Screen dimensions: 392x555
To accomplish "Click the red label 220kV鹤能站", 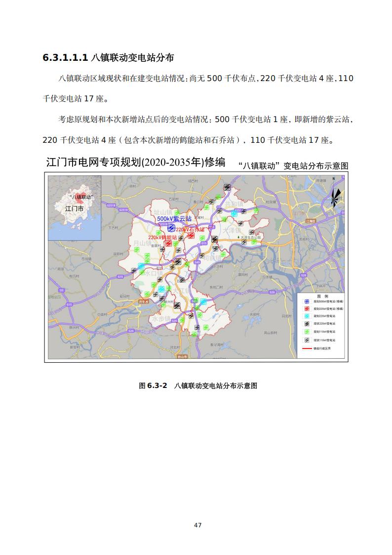I will point(162,237).
